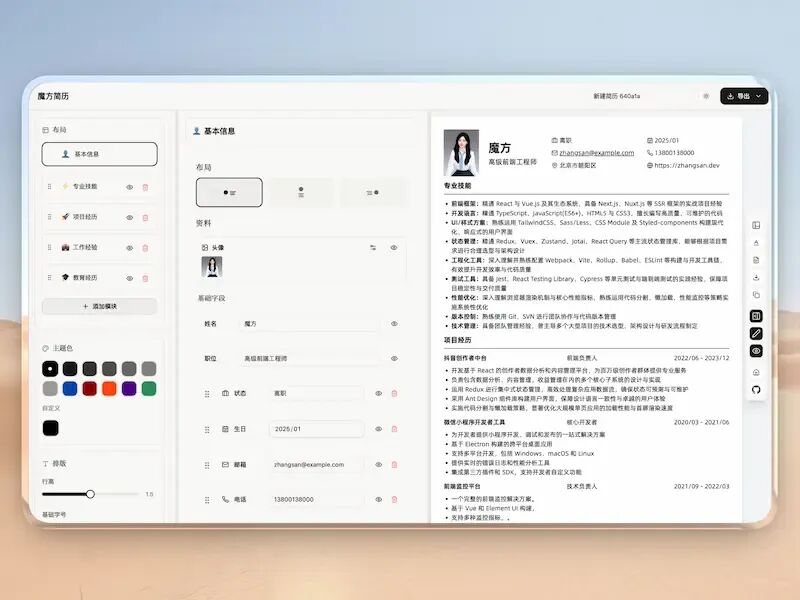The image size is (800, 600).
Task: Click the 魔方简历 app title
Action: pyautogui.click(x=53, y=96)
